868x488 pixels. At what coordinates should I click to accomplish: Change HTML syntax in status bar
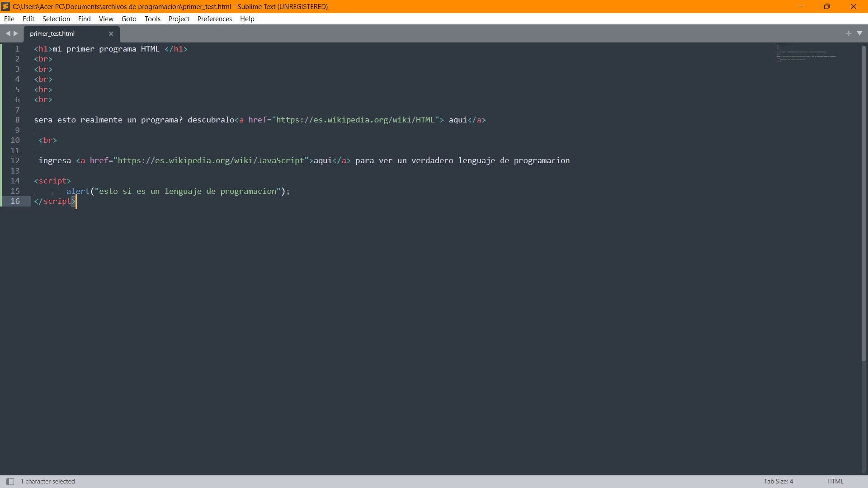(x=835, y=482)
